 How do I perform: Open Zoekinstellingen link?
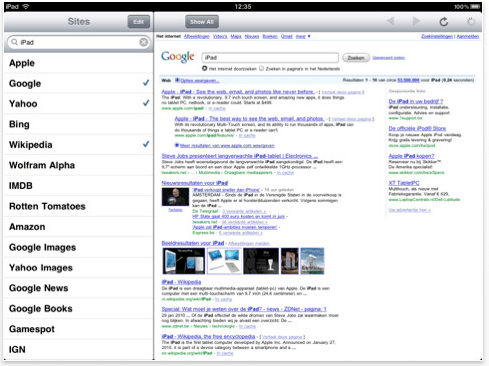pyautogui.click(x=437, y=36)
